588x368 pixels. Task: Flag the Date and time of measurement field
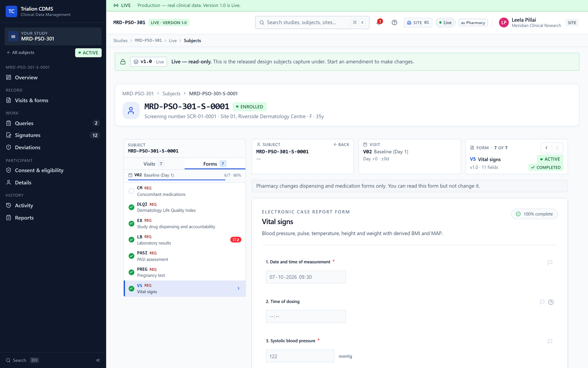(x=550, y=263)
